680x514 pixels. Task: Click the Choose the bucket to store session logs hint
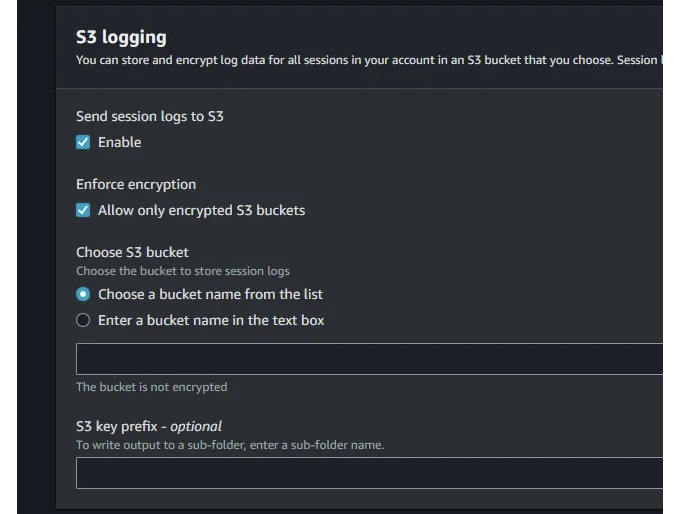tap(183, 271)
